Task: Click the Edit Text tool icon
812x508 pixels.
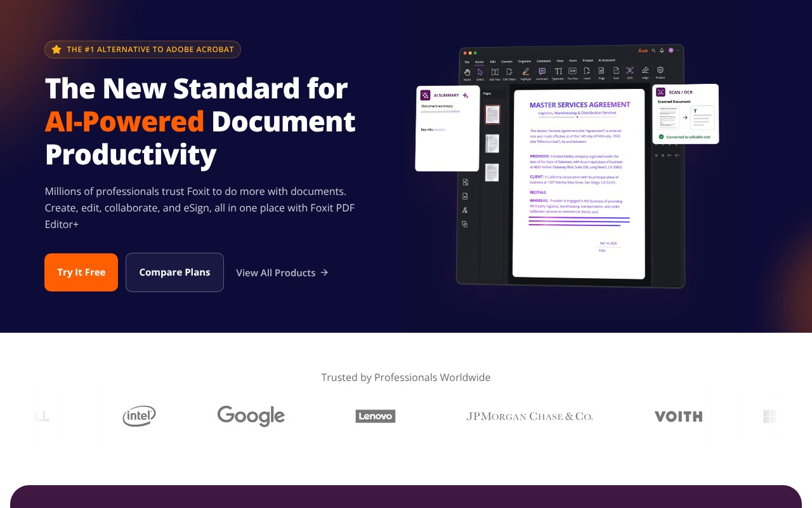Action: point(495,71)
